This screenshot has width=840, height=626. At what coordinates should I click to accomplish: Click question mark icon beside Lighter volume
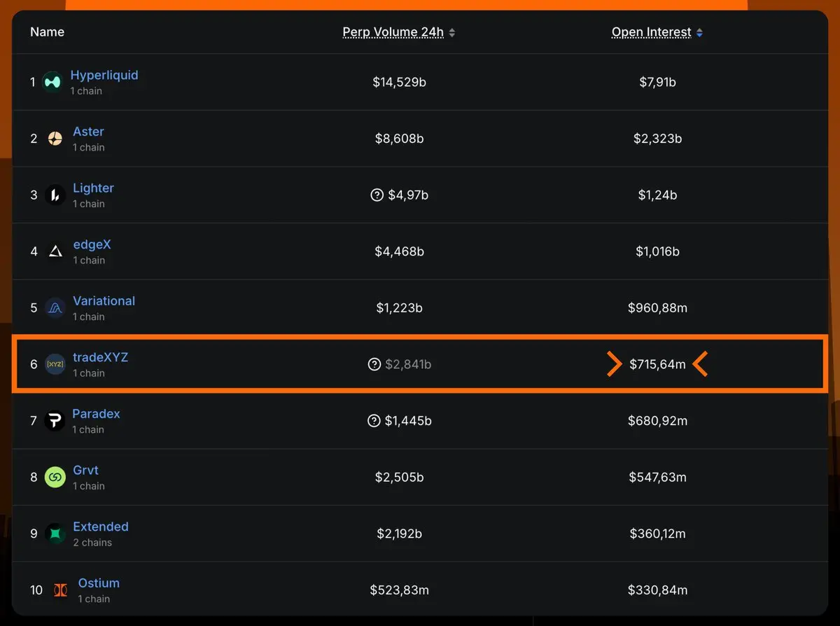[377, 195]
